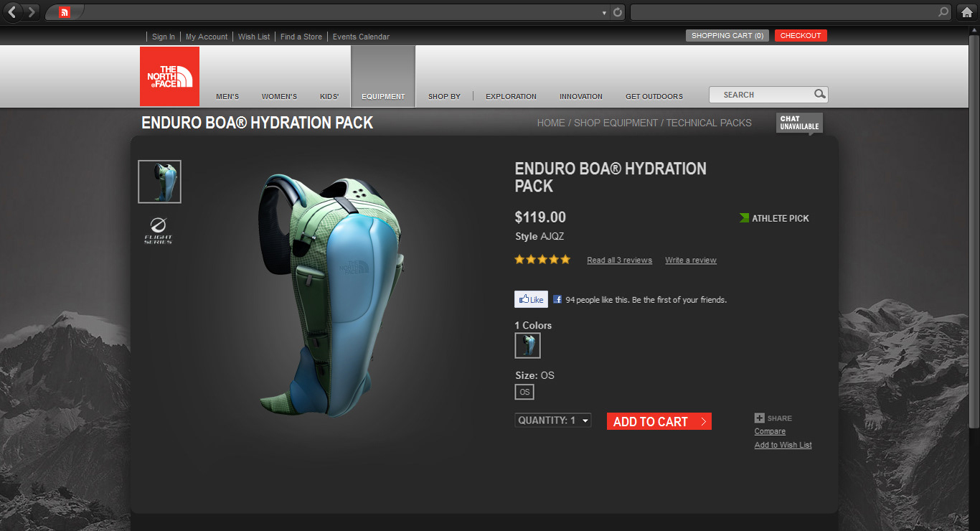Click the Athlete Pick badge icon
The width and height of the screenshot is (980, 531).
[744, 218]
